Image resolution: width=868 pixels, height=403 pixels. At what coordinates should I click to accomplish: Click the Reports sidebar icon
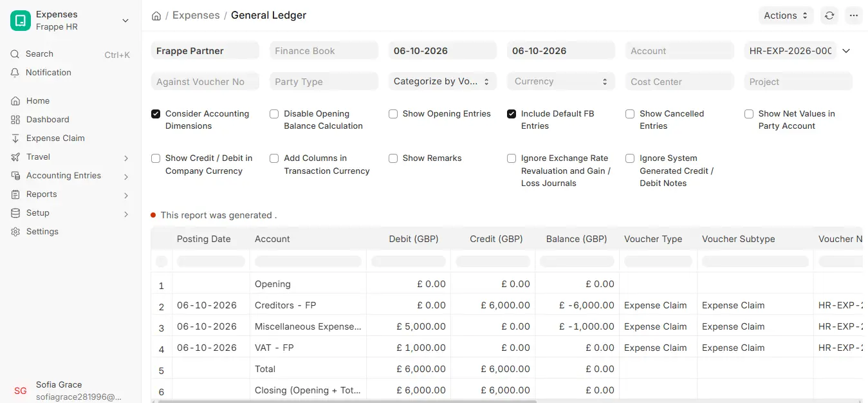pyautogui.click(x=15, y=194)
